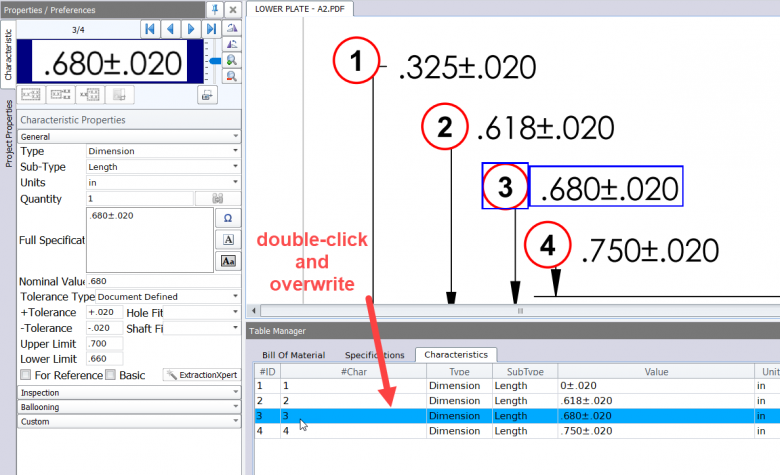This screenshot has height=475, width=780.
Task: Zoom in on the characteristic preview
Action: (232, 60)
